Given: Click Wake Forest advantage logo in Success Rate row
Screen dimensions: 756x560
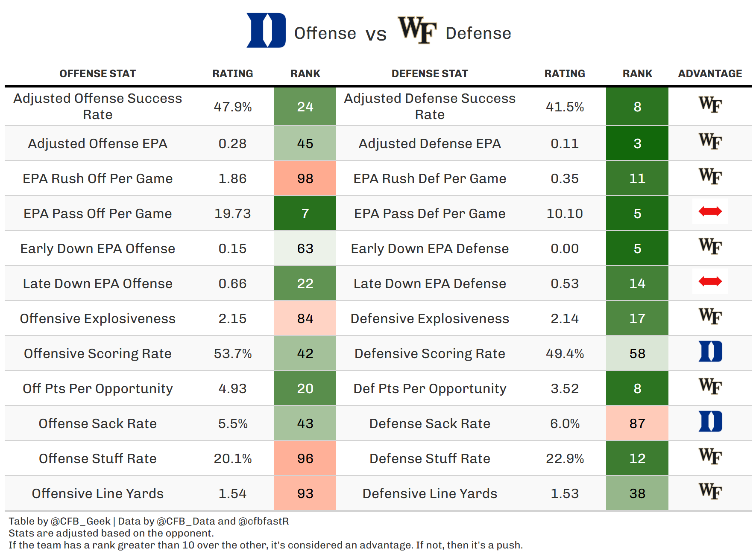Looking at the screenshot, I should pos(710,105).
